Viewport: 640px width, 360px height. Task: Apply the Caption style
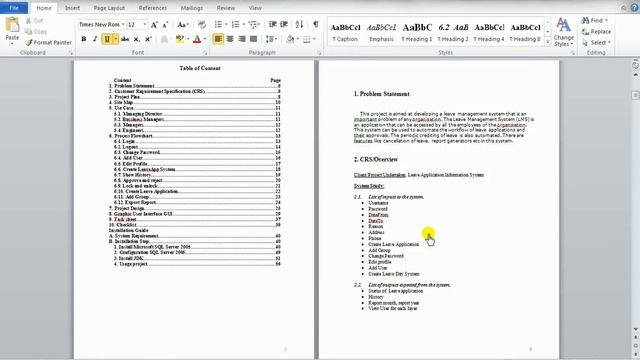click(x=345, y=32)
